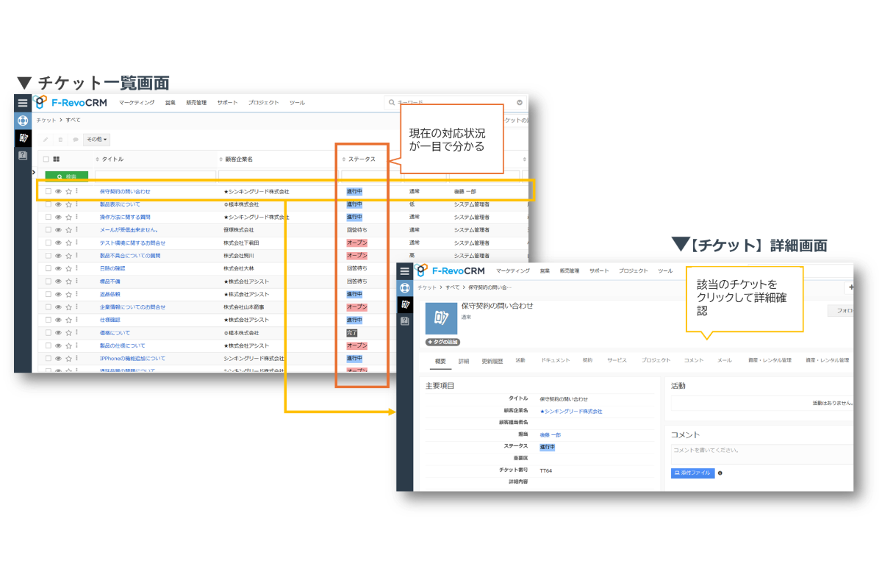Open the three-dot menu on 製品表示について row
This screenshot has height=588, width=882.
(x=76, y=204)
